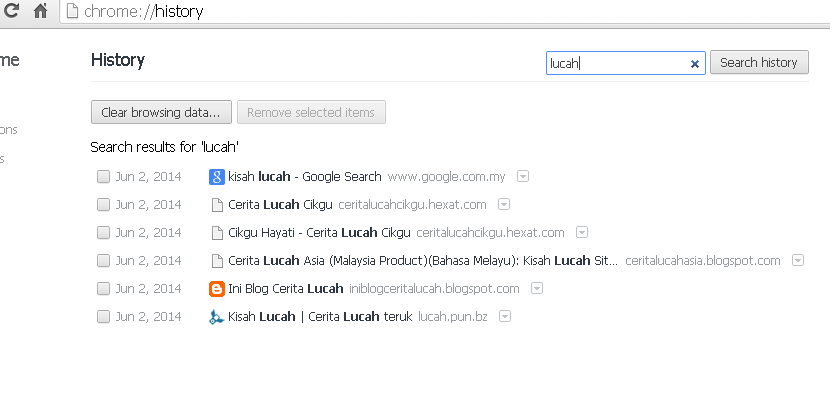Click Clear browsing data button
The width and height of the screenshot is (839, 416).
click(161, 112)
